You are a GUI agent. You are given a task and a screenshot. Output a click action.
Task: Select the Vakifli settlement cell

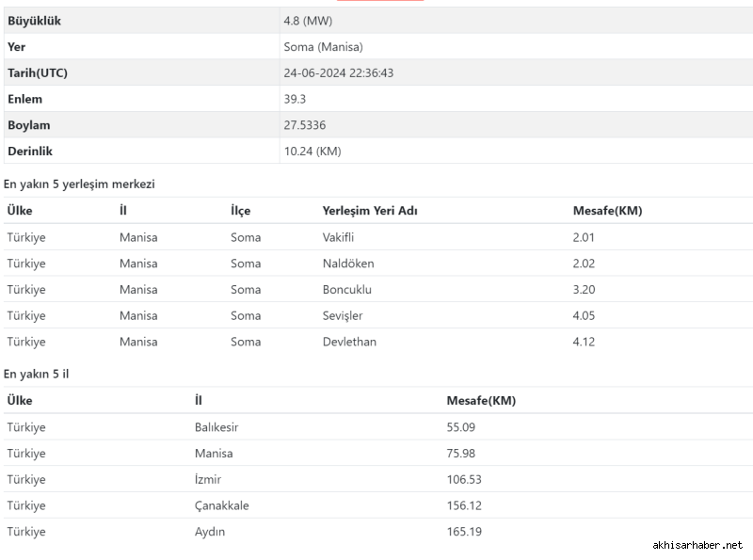tap(338, 237)
